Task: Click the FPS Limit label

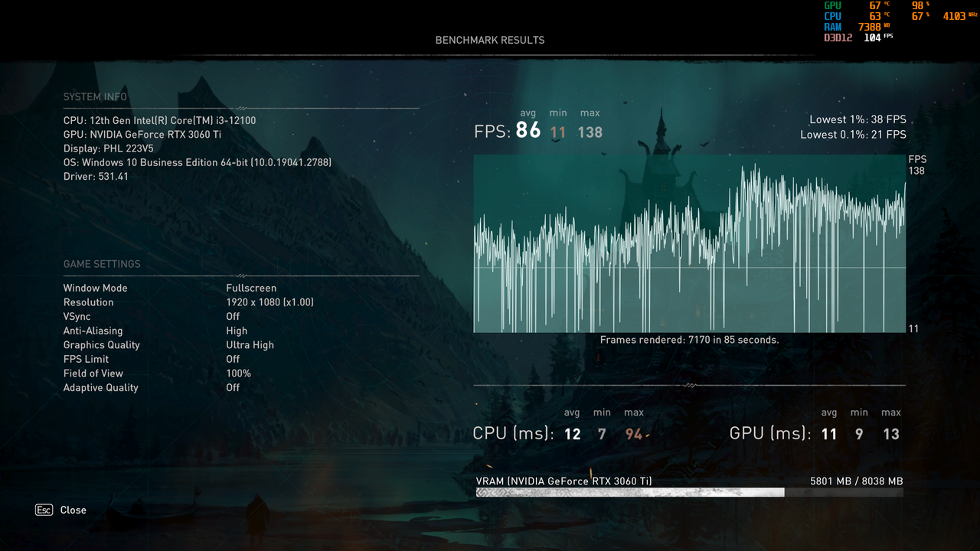Action: click(86, 359)
